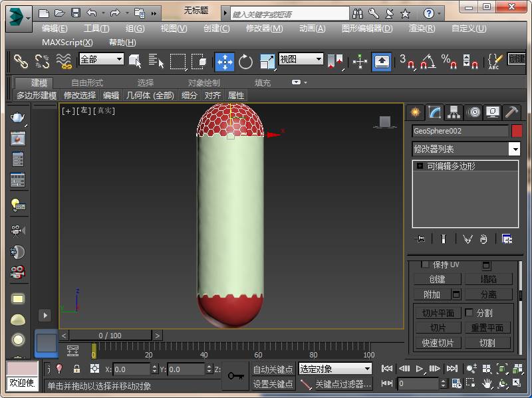The height and width of the screenshot is (398, 532).
Task: Open the 渲染(R) menu
Action: pos(422,29)
